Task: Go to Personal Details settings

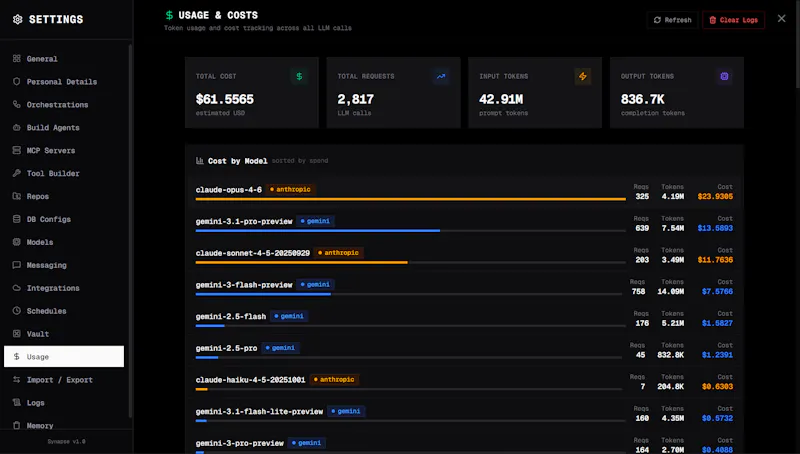Action: (64, 82)
